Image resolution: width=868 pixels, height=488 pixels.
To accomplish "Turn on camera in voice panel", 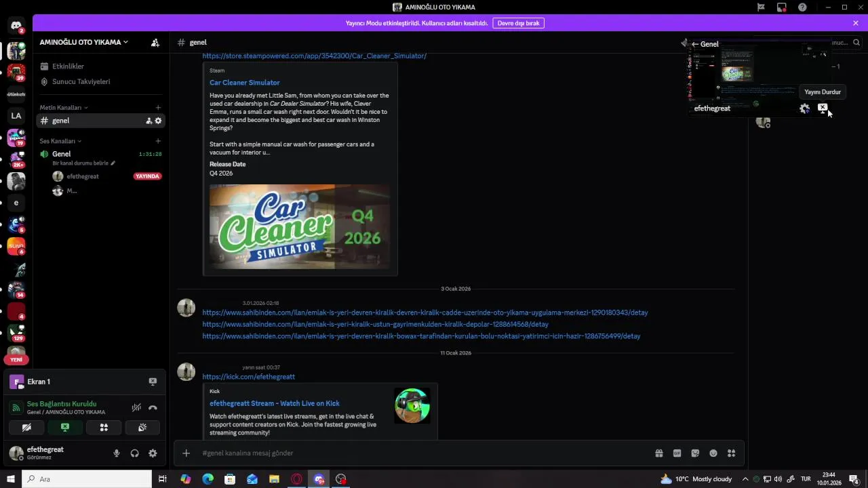I will [x=26, y=428].
